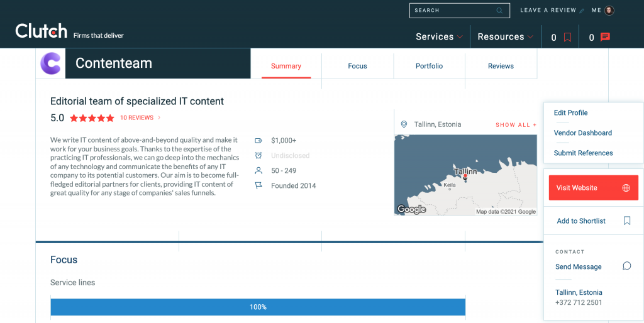Click the Clutch logo in the header

pos(41,31)
